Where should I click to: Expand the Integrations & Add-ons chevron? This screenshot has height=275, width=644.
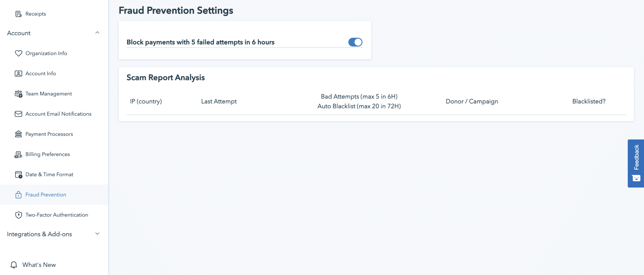pyautogui.click(x=97, y=234)
